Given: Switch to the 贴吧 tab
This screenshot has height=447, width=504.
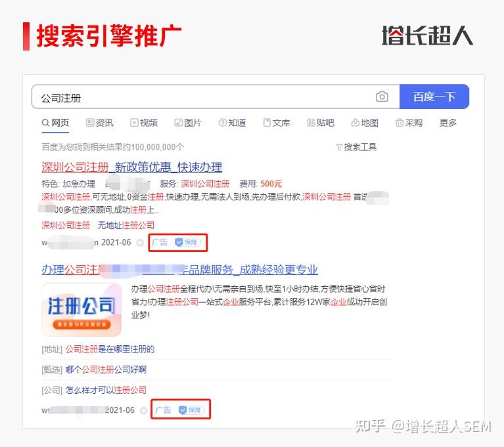Looking at the screenshot, I should pos(321,123).
